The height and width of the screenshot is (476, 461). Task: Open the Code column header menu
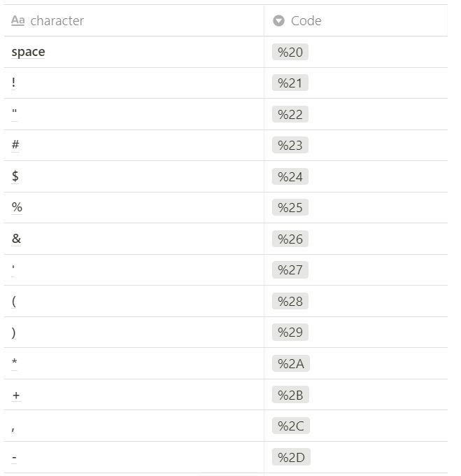pyautogui.click(x=306, y=21)
